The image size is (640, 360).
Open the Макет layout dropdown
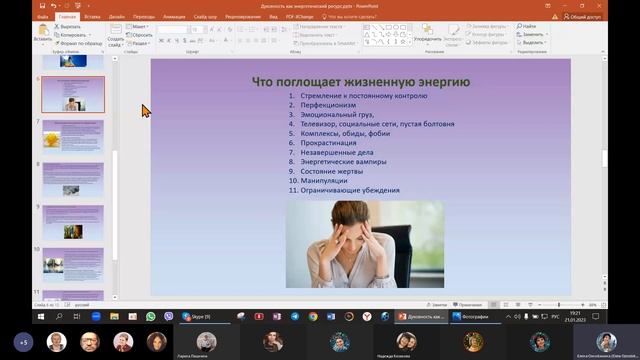click(138, 27)
